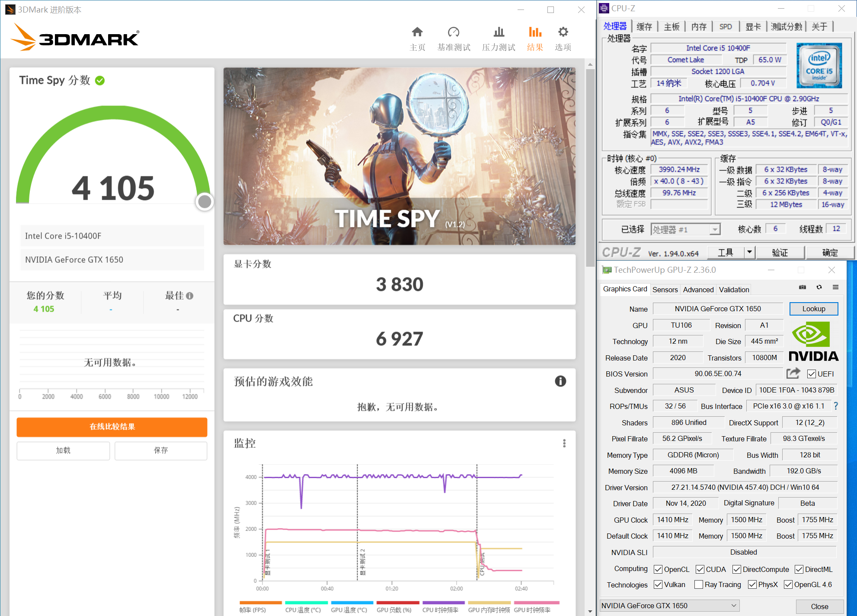Image resolution: width=857 pixels, height=616 pixels.
Task: Open the 处理器 #1 selection dropdown in CPU-Z
Action: (686, 229)
